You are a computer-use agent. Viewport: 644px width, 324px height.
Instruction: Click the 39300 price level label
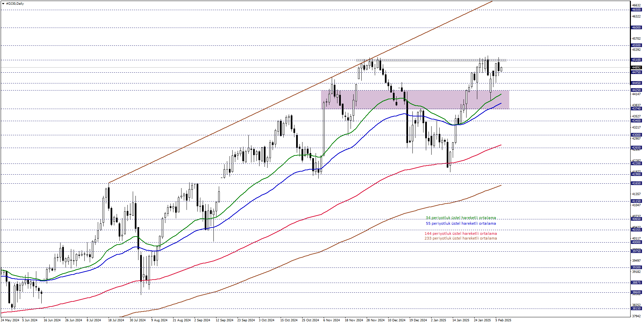[x=636, y=267]
